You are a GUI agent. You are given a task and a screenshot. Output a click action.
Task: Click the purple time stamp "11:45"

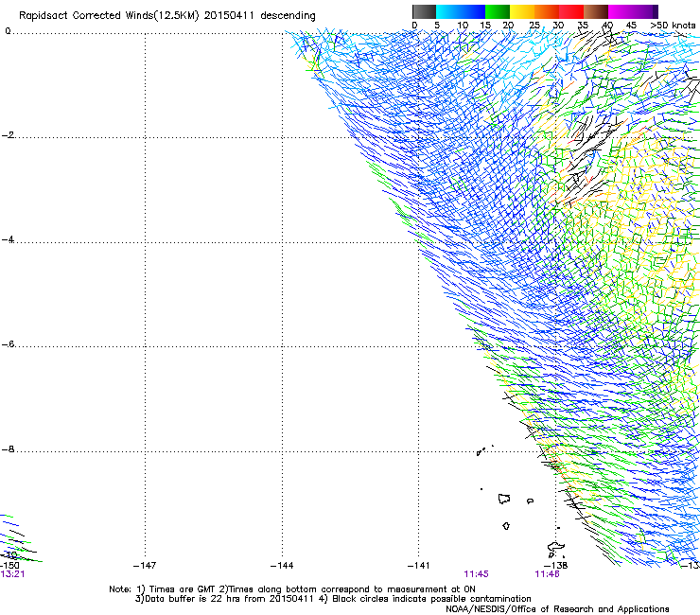pos(477,574)
